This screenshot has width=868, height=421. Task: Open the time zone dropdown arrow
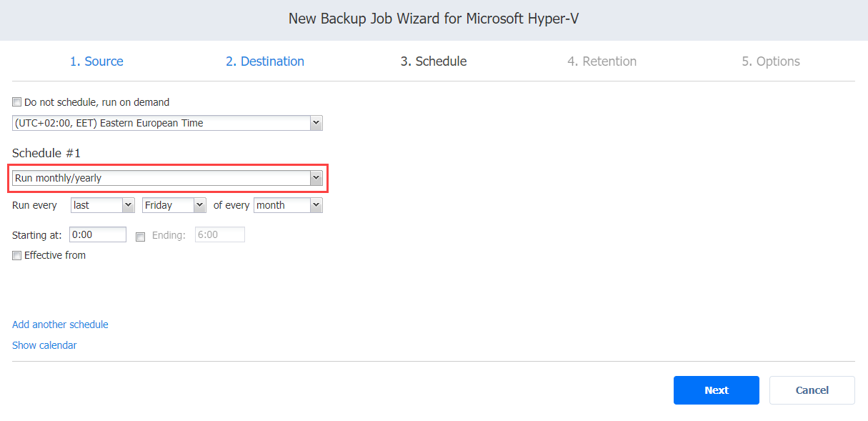coord(316,123)
